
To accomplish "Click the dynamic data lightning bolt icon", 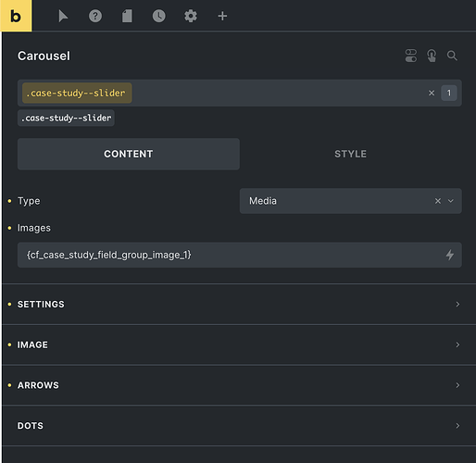I will 450,255.
